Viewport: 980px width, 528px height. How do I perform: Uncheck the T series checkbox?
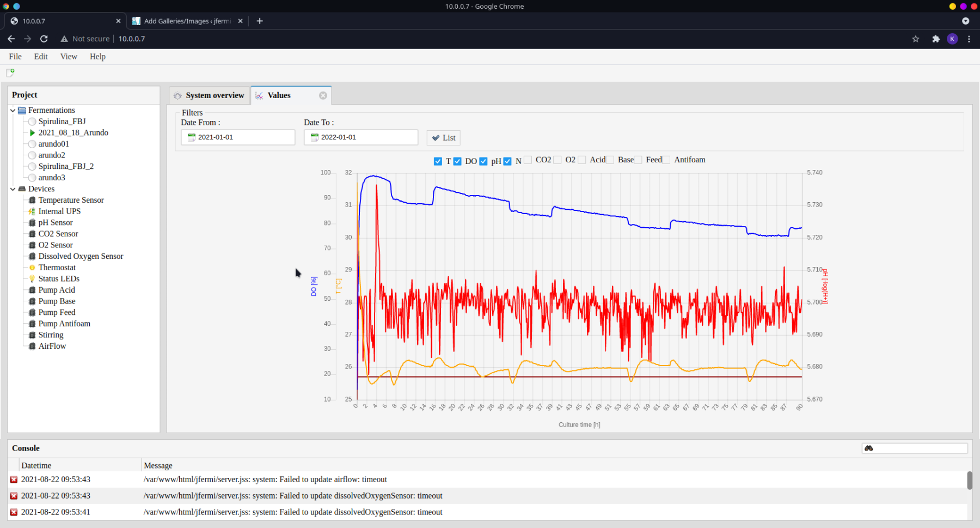click(x=438, y=161)
